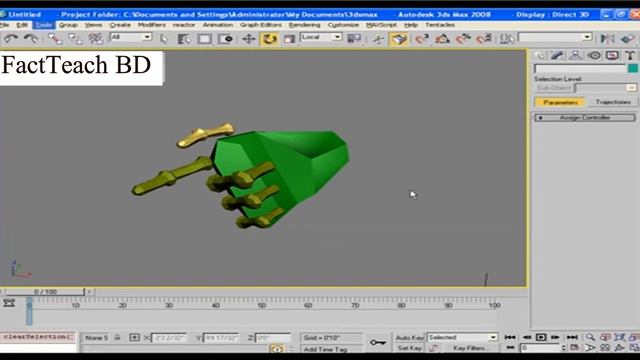Choose the Rectangular Selection Region tool
Viewport: 640px width, 360px height.
point(204,39)
